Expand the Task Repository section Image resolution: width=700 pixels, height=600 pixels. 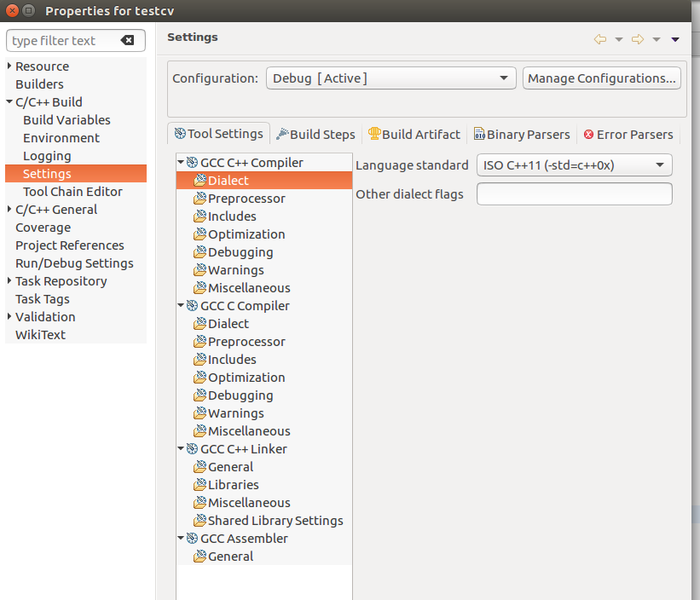pyautogui.click(x=7, y=280)
